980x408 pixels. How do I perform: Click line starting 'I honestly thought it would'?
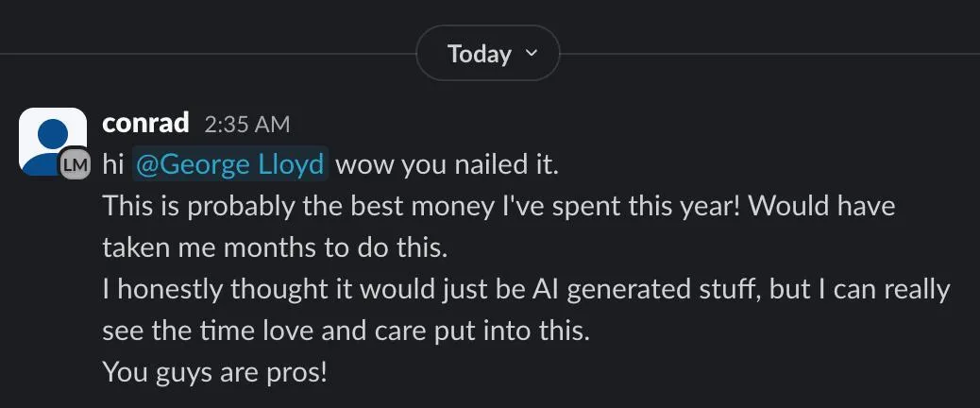click(525, 289)
